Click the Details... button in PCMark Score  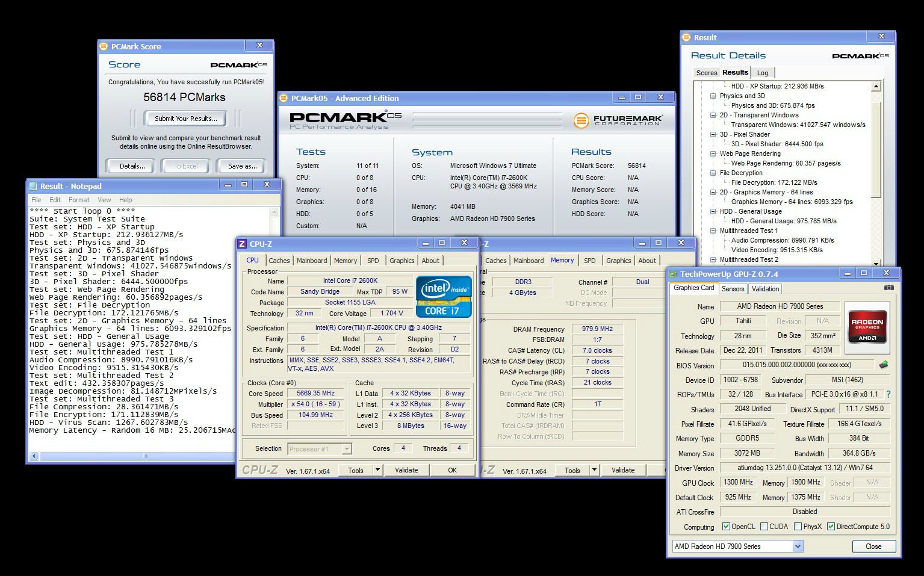point(132,166)
